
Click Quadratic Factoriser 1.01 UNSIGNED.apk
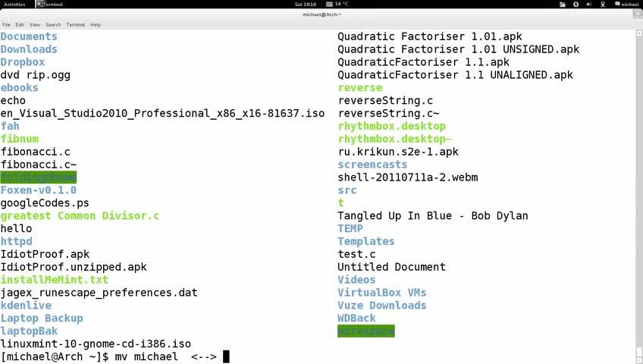459,49
